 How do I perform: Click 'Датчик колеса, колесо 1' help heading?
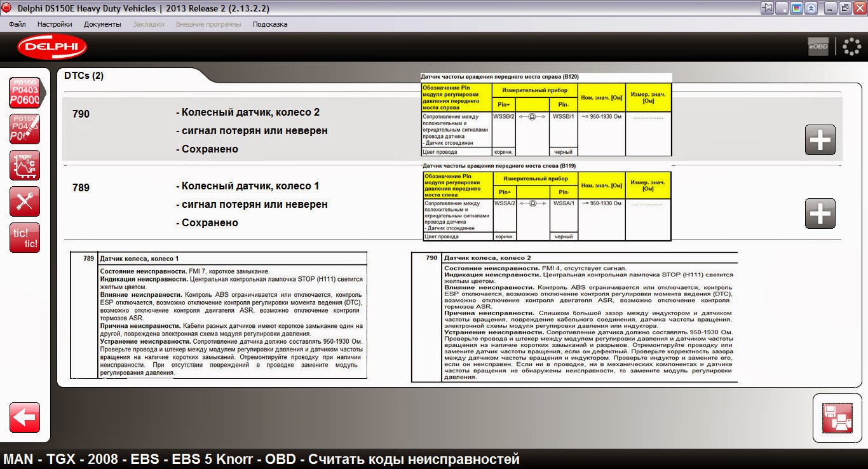pyautogui.click(x=140, y=259)
